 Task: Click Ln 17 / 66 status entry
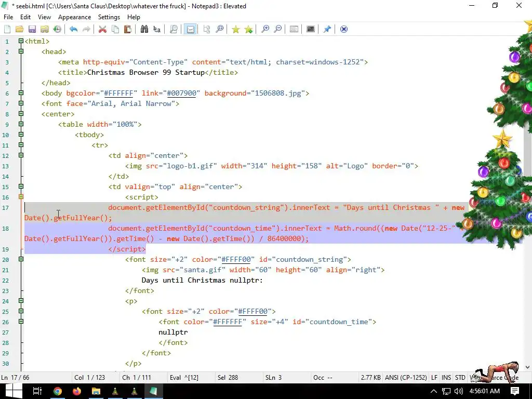point(15,377)
